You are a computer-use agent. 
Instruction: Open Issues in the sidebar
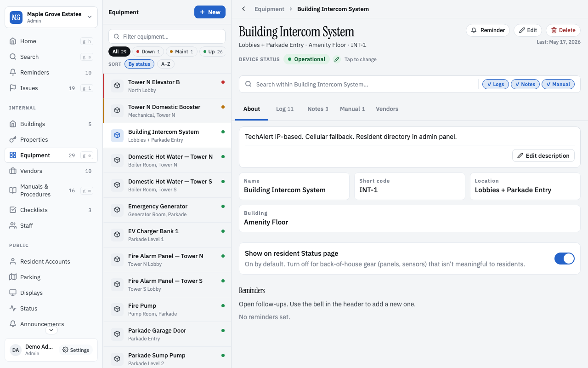(x=51, y=88)
